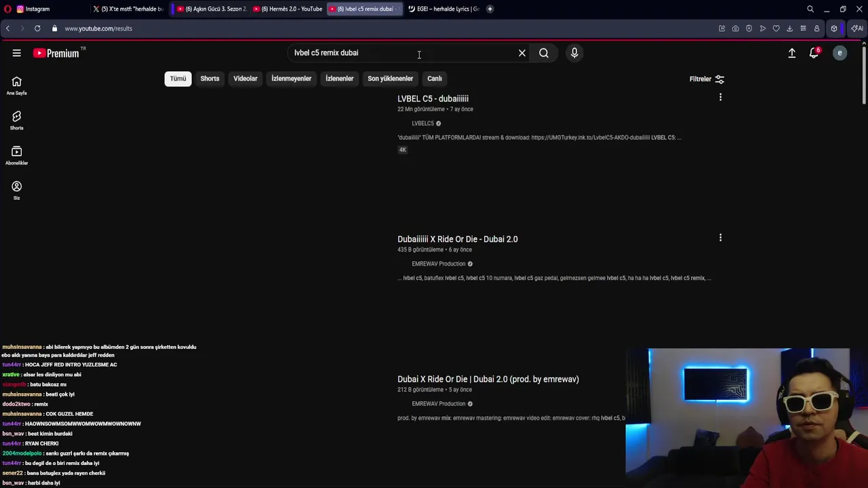Viewport: 868px width, 488px height.
Task: Open the LVBEL C5 - dubaiiiiii video title
Action: click(x=433, y=98)
